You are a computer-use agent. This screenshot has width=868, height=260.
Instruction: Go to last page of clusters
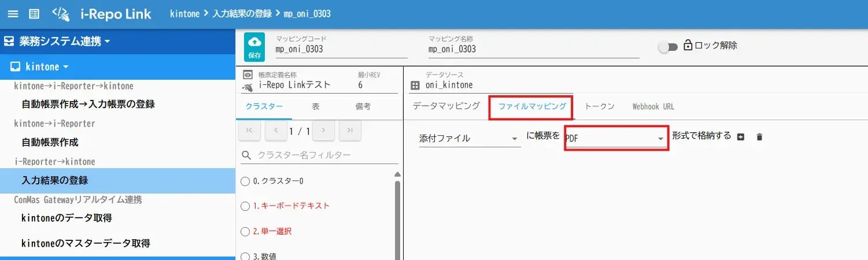(x=350, y=131)
